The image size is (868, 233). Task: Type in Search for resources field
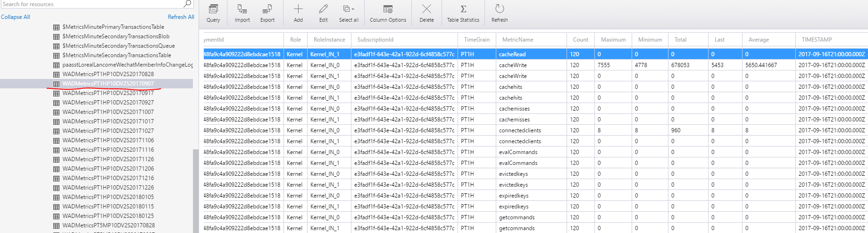pos(90,4)
